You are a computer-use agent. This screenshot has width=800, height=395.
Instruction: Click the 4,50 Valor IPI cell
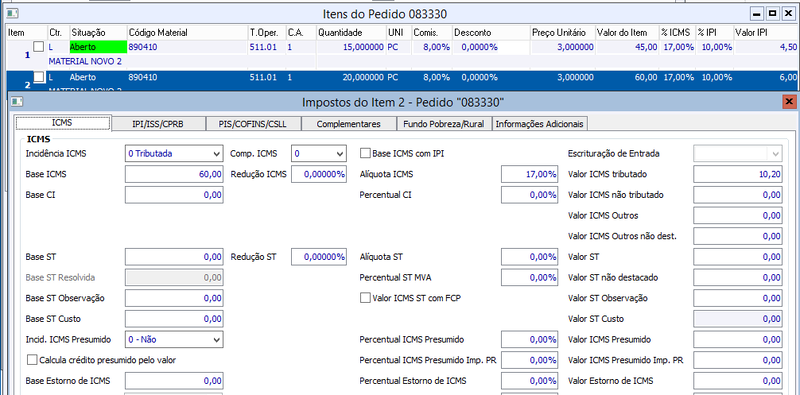click(766, 47)
